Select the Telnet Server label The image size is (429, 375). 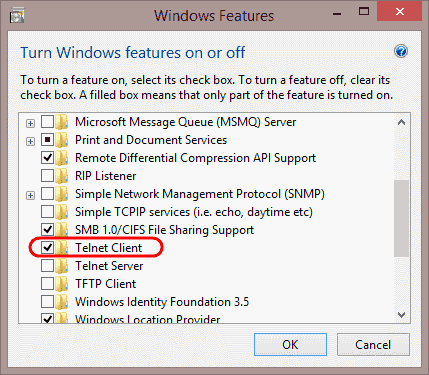coord(109,266)
